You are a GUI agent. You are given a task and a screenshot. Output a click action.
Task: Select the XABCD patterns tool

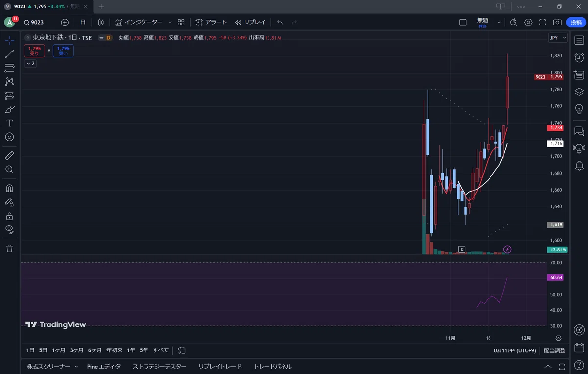coord(9,81)
